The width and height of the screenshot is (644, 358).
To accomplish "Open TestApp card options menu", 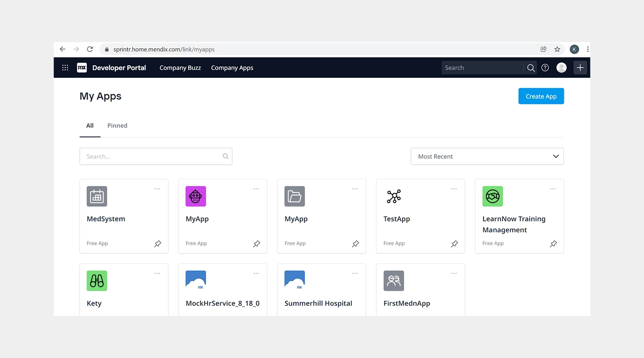I will coord(454,189).
